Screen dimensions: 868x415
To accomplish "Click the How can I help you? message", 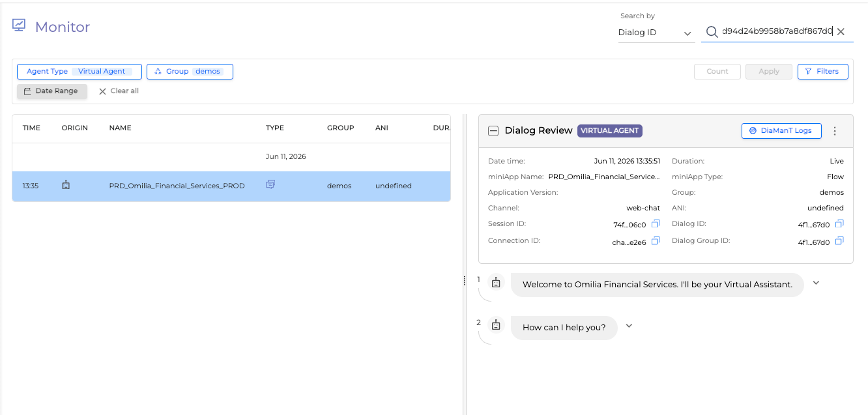I will tap(564, 328).
